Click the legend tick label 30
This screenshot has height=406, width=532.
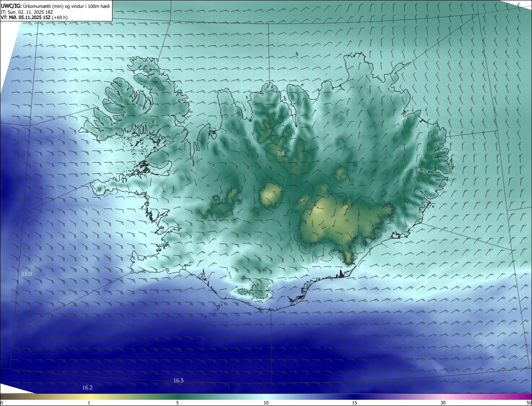pos(443,403)
